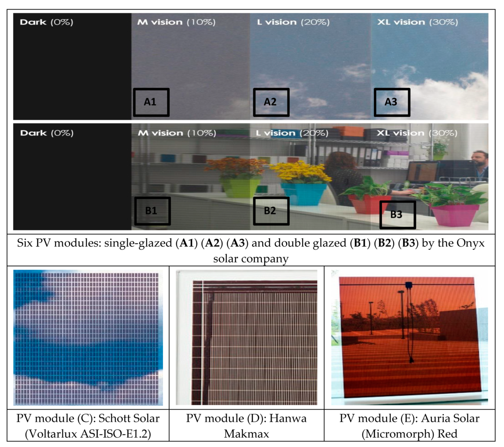Image resolution: width=504 pixels, height=447 pixels.
Task: Click the Schott Solar module image
Action: pos(88,337)
